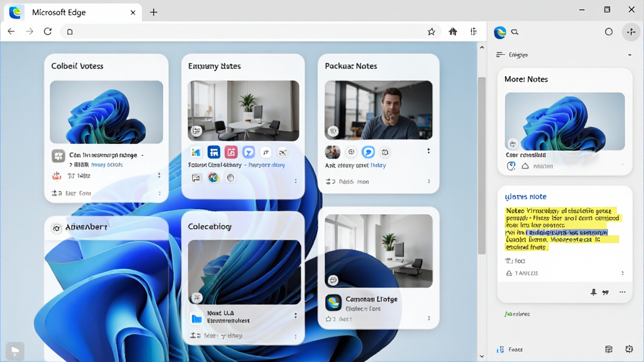The width and height of the screenshot is (644, 362).
Task: Click the pink square icon in middle card
Action: point(231,152)
